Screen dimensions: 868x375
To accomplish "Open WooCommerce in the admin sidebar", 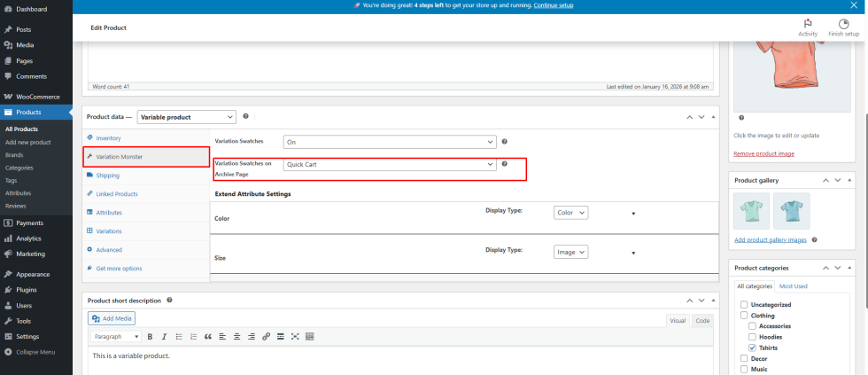I will click(37, 97).
